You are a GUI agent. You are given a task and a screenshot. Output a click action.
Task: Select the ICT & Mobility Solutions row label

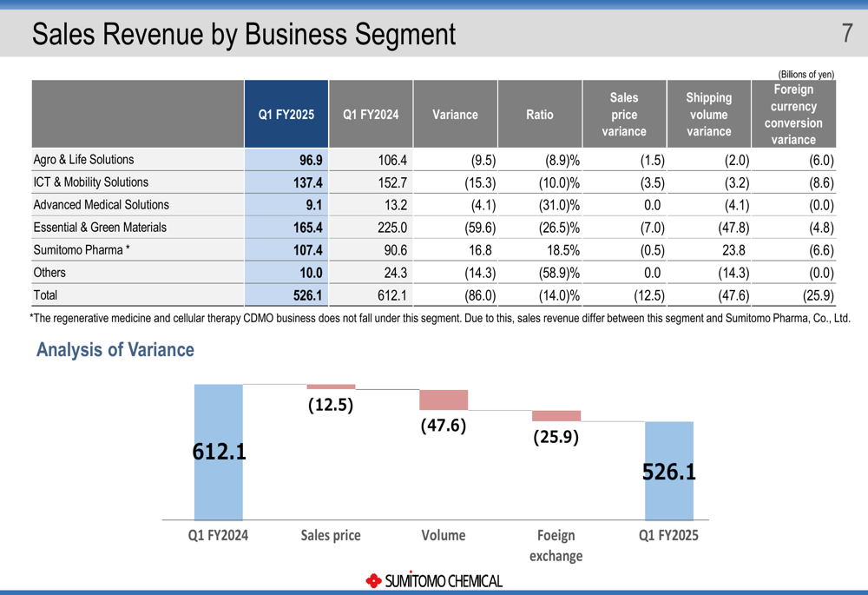pos(90,182)
